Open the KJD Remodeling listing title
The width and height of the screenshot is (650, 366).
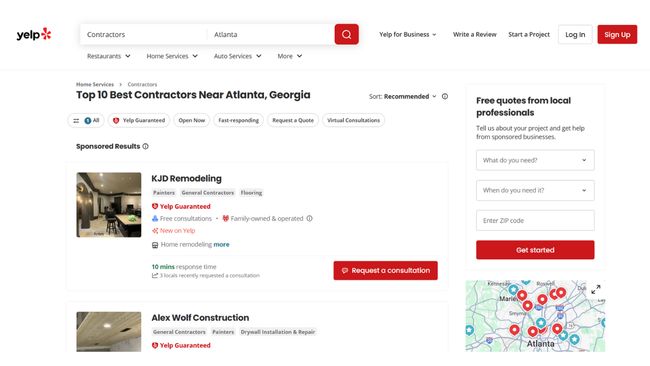click(186, 179)
